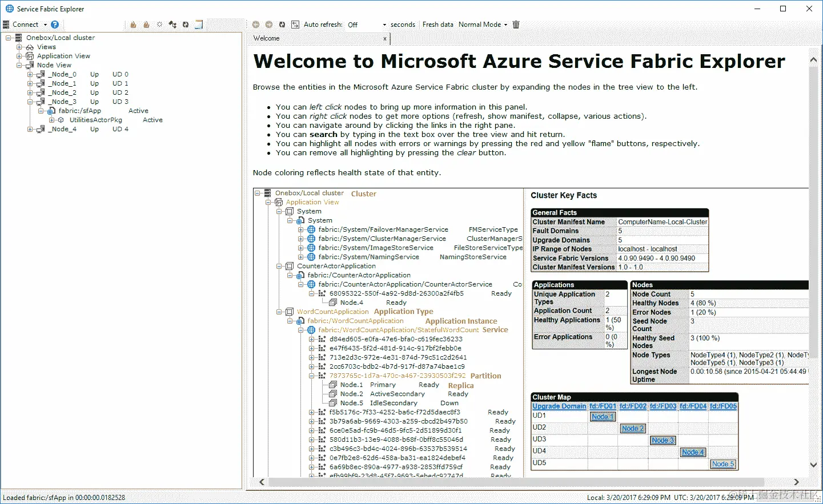The height and width of the screenshot is (504, 823).
Task: Open the Auto refresh interval dropdown
Action: pos(384,25)
